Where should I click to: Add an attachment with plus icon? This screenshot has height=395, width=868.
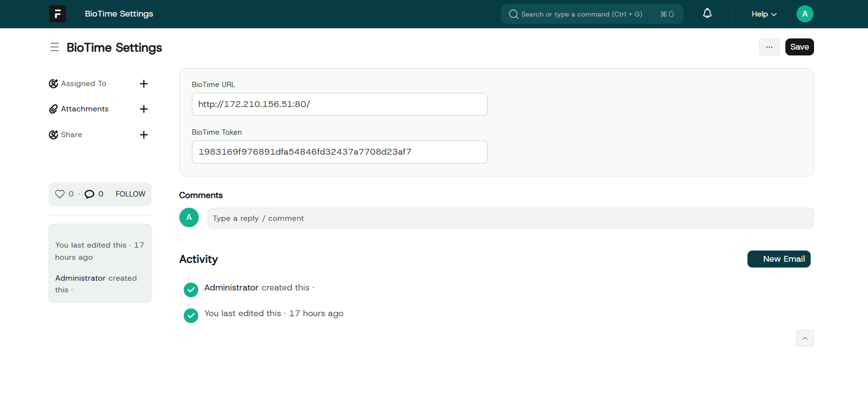coord(143,109)
